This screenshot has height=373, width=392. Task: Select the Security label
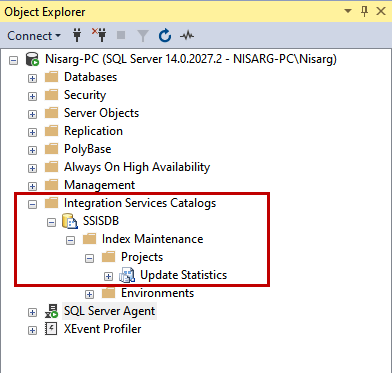pyautogui.click(x=85, y=95)
